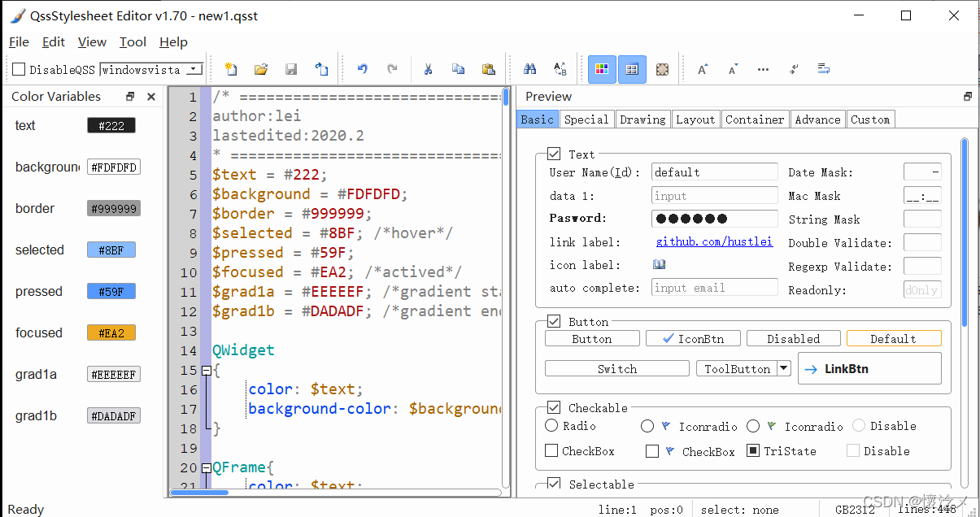Click the Save floppy disk icon
This screenshot has height=517, width=980.
coord(291,70)
